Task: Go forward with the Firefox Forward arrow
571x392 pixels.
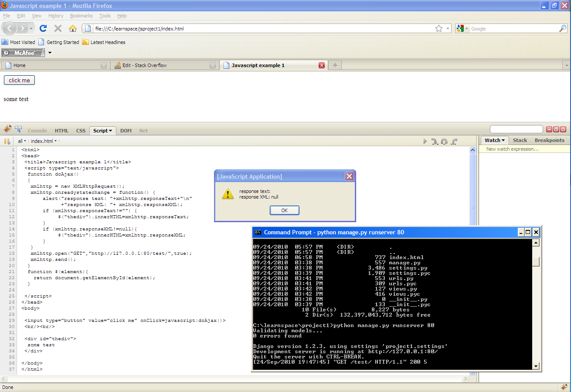Action: point(23,28)
